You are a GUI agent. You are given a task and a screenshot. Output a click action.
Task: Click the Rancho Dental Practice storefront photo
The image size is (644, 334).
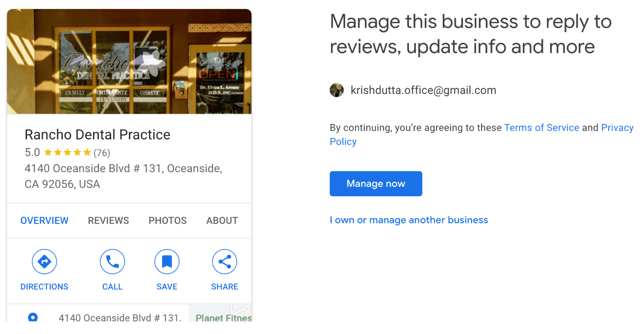129,61
